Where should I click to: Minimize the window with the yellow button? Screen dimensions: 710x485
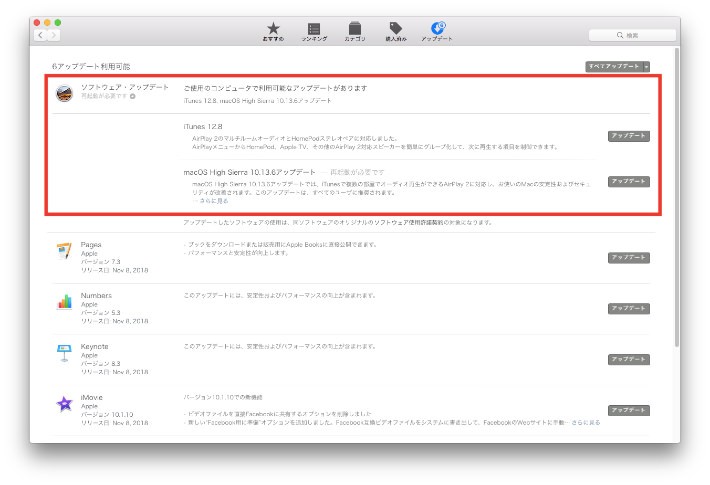(47, 23)
